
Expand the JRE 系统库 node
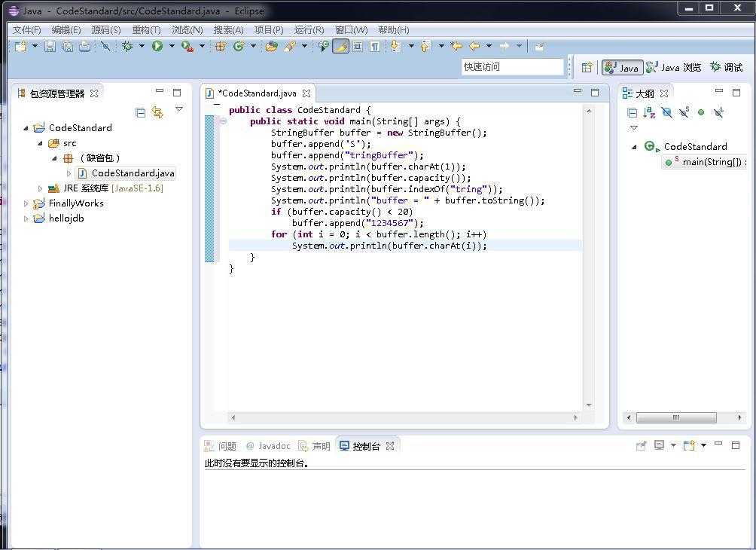point(40,188)
